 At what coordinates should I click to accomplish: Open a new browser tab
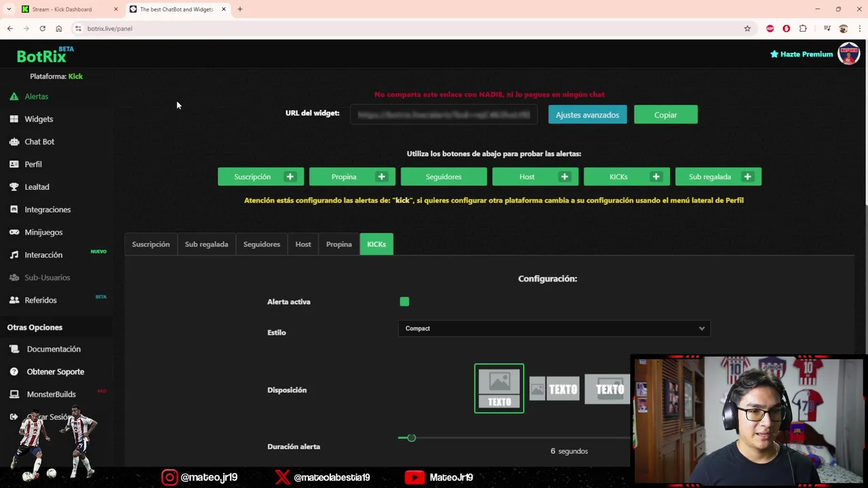[239, 9]
